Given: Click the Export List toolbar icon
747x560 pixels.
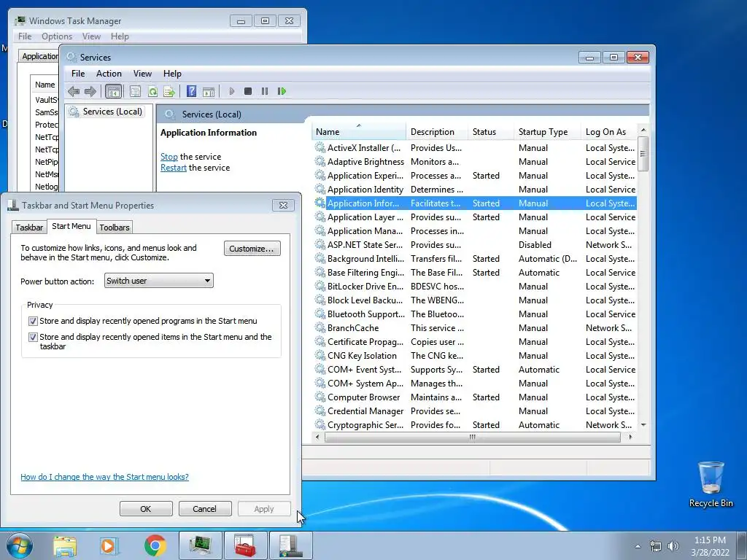Looking at the screenshot, I should (x=169, y=91).
